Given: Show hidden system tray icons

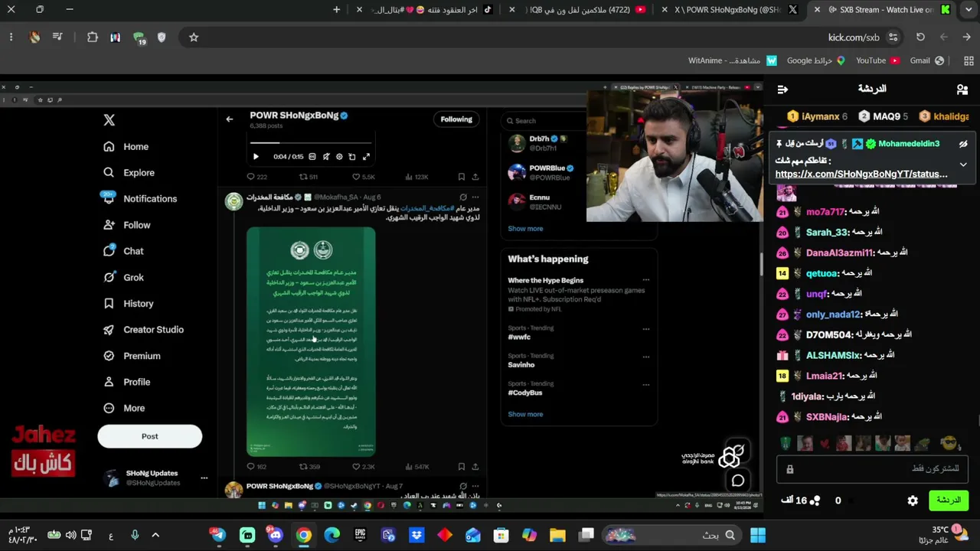Looking at the screenshot, I should [155, 535].
